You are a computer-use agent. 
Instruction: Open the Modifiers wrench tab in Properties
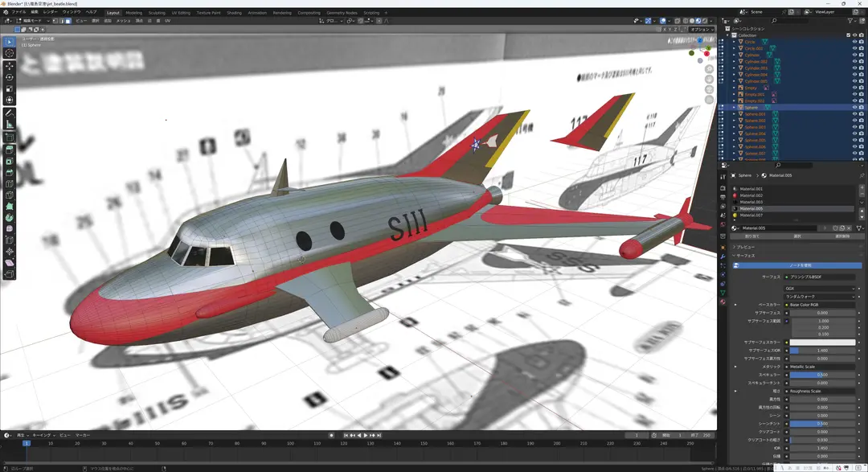pyautogui.click(x=723, y=257)
